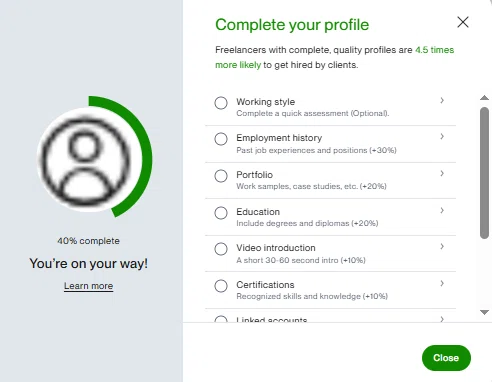Expand the Education chevron
492x382 pixels.
442,210
